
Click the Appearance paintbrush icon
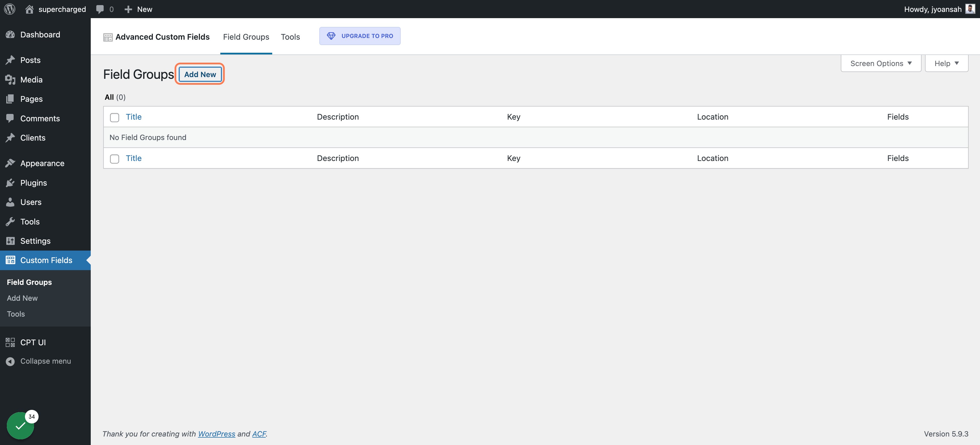[x=10, y=163]
